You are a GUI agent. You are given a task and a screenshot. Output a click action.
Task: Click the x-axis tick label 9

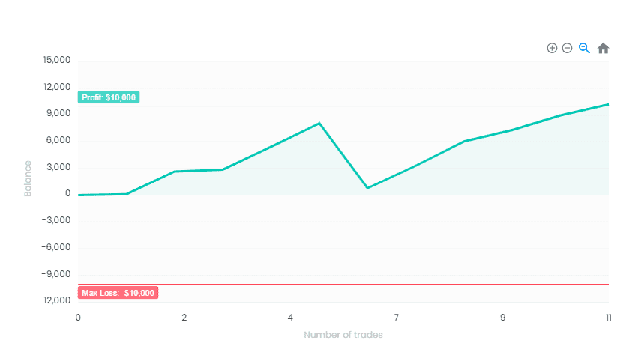(x=503, y=318)
